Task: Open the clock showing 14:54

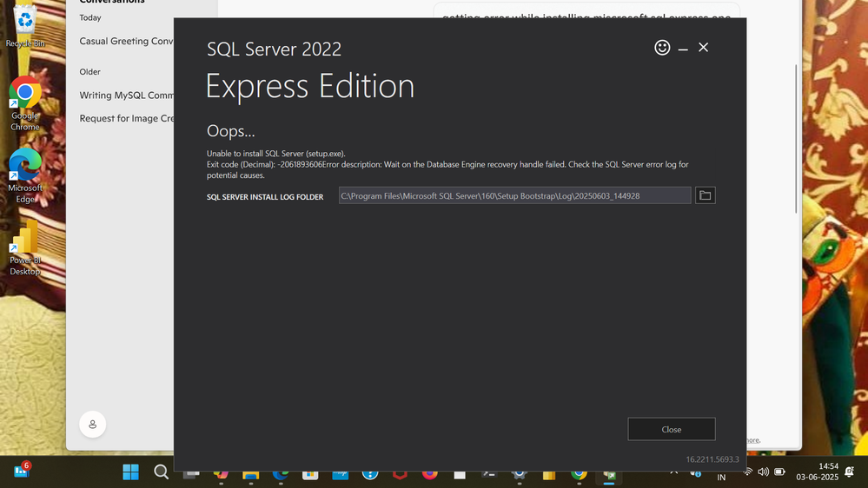Action: 818,472
